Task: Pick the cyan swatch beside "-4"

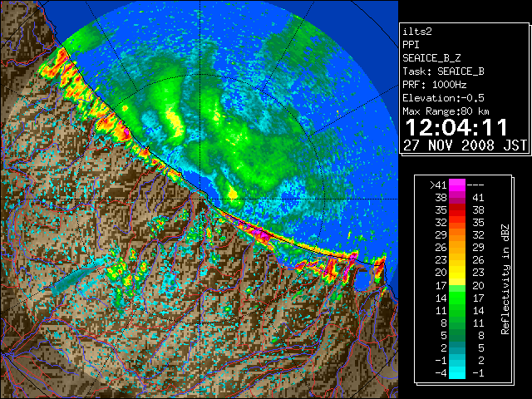Action: 457,372
